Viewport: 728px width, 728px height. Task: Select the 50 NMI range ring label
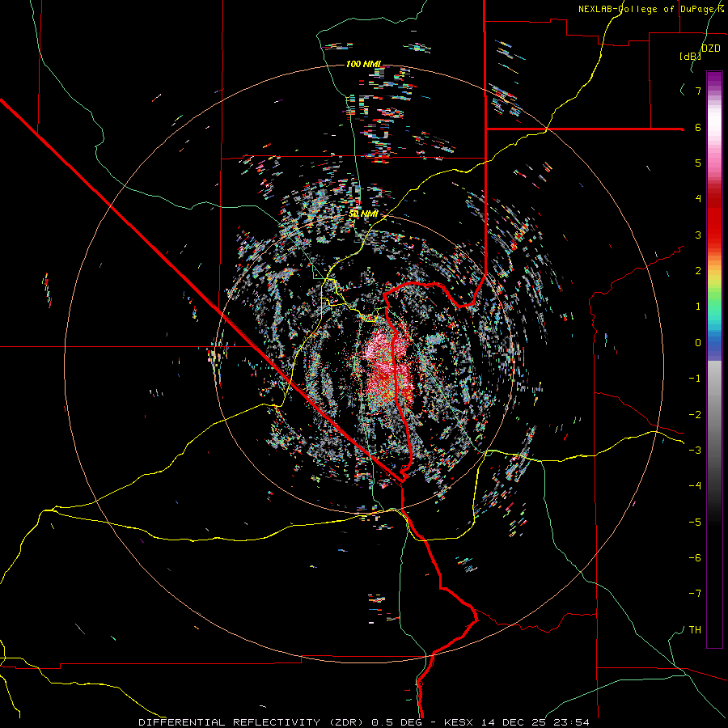(363, 214)
